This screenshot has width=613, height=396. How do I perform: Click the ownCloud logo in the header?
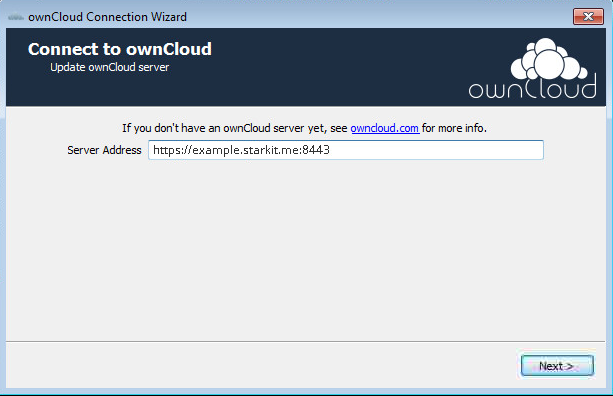532,68
